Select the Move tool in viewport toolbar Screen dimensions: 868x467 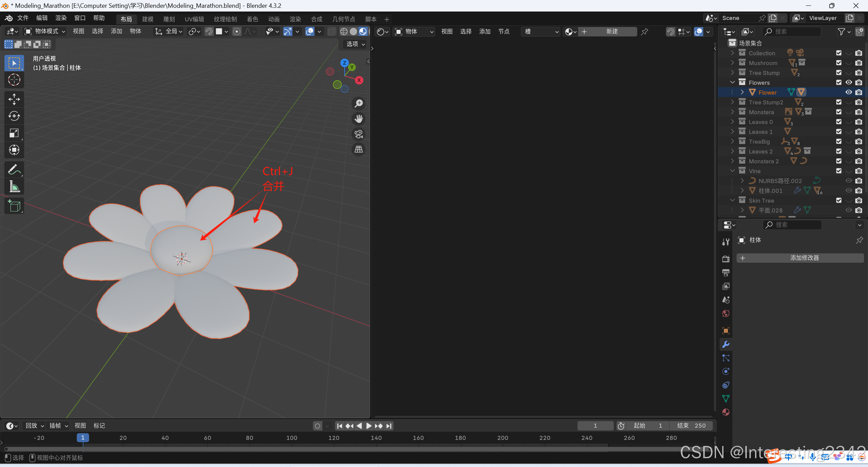14,99
